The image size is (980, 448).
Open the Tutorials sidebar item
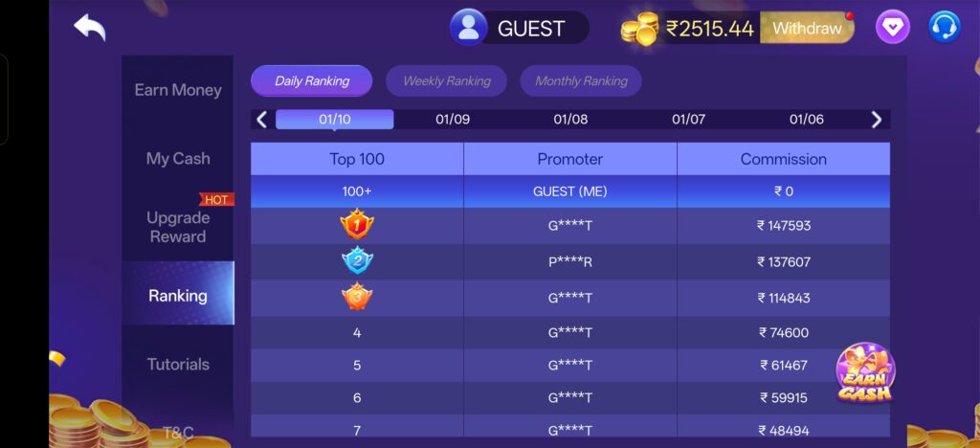[x=178, y=365]
